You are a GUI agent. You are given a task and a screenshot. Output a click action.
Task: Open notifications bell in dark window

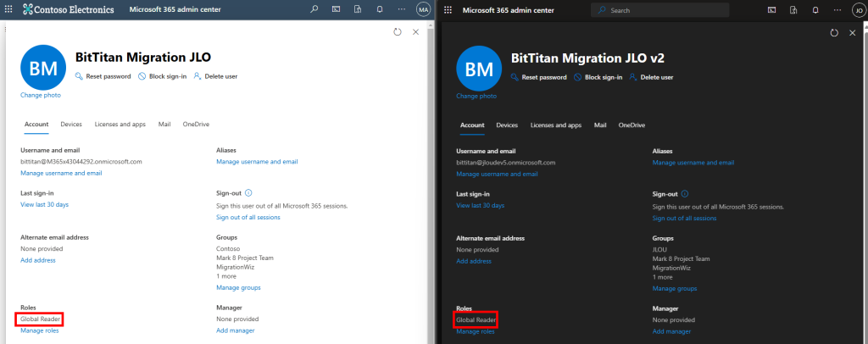(x=815, y=10)
